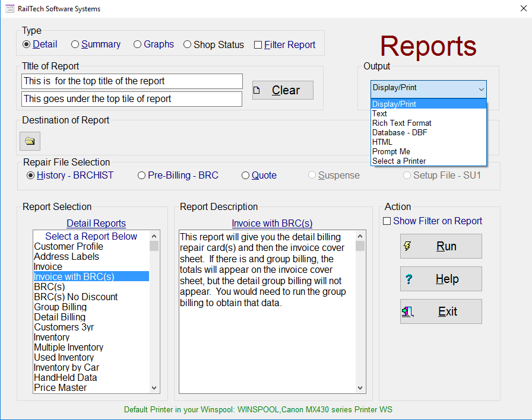The width and height of the screenshot is (532, 420).
Task: Switch repair file to Pre-Billing - BRC
Action: coord(141,175)
